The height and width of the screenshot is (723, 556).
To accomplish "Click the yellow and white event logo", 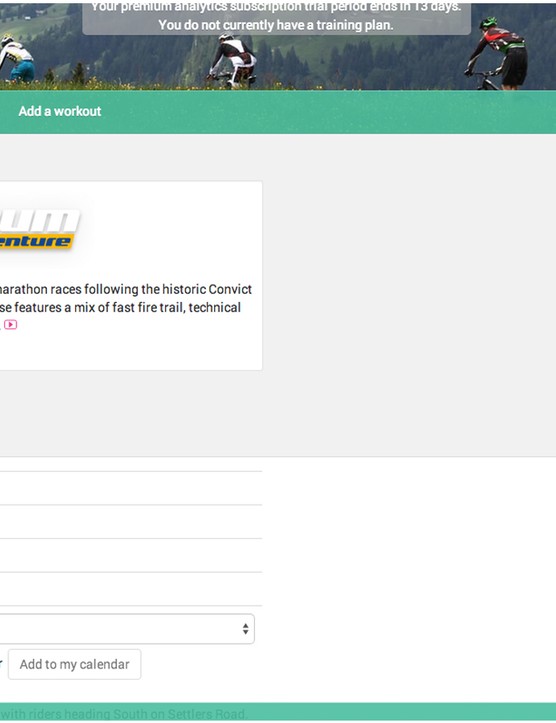I will click(x=40, y=230).
